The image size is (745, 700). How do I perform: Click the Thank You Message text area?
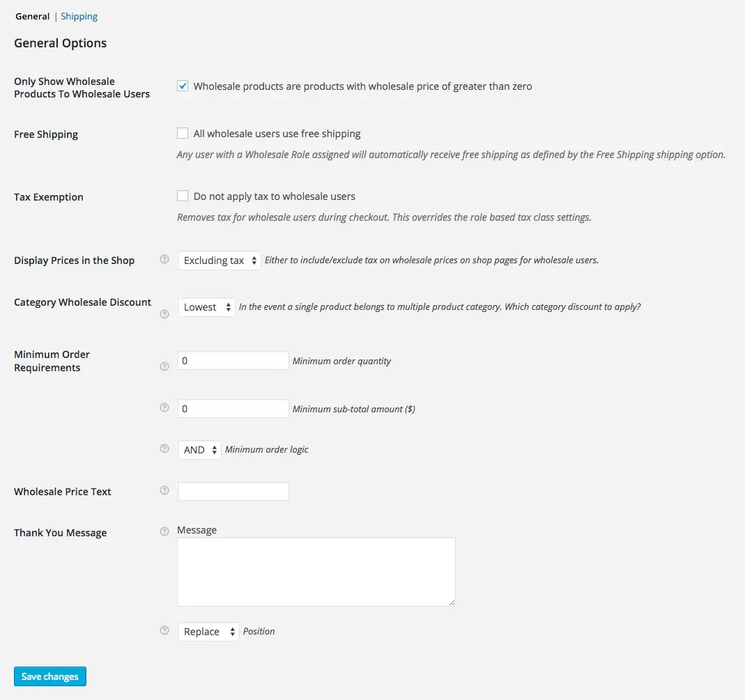point(316,571)
